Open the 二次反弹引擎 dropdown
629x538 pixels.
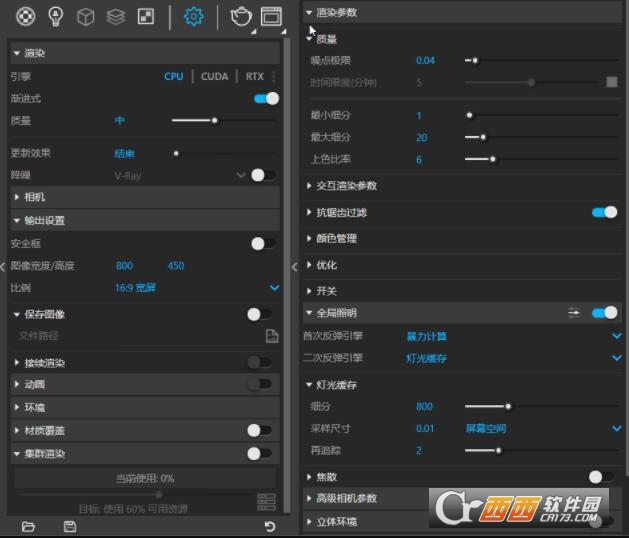pos(617,357)
